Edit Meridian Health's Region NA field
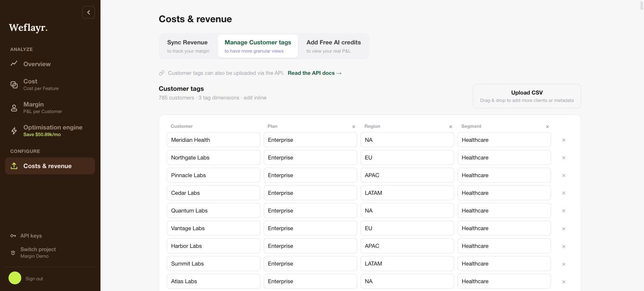 [x=407, y=140]
